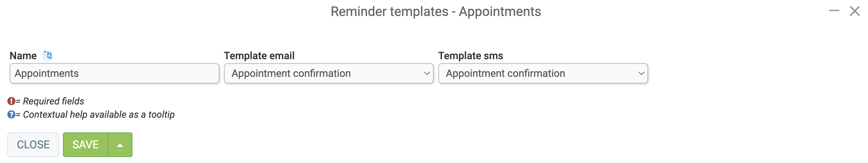868x163 pixels.
Task: Click the Reminder templates - Appointments title
Action: tap(436, 11)
